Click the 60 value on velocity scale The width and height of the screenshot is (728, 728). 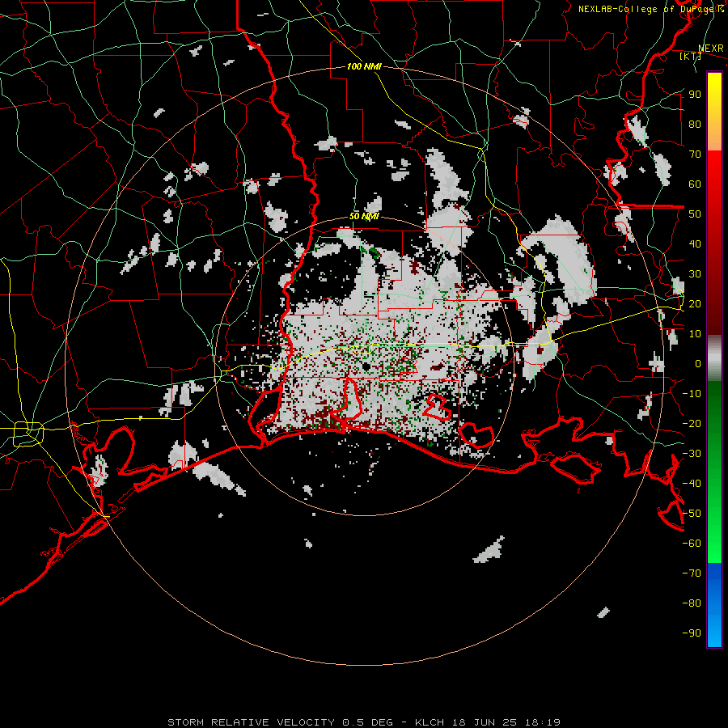click(x=695, y=184)
